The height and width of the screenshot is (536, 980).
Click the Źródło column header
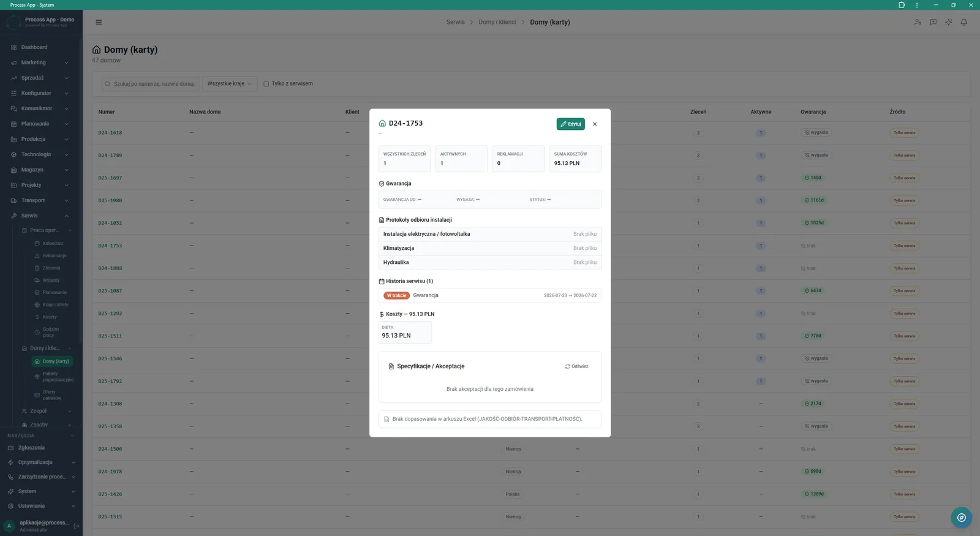897,112
